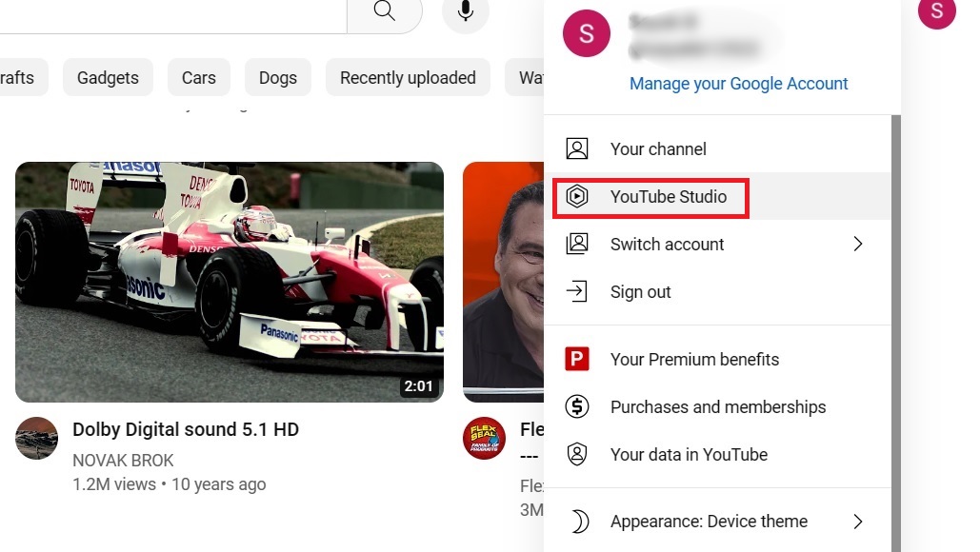Select Switch account from the menu
The height and width of the screenshot is (552, 980).
pos(666,244)
